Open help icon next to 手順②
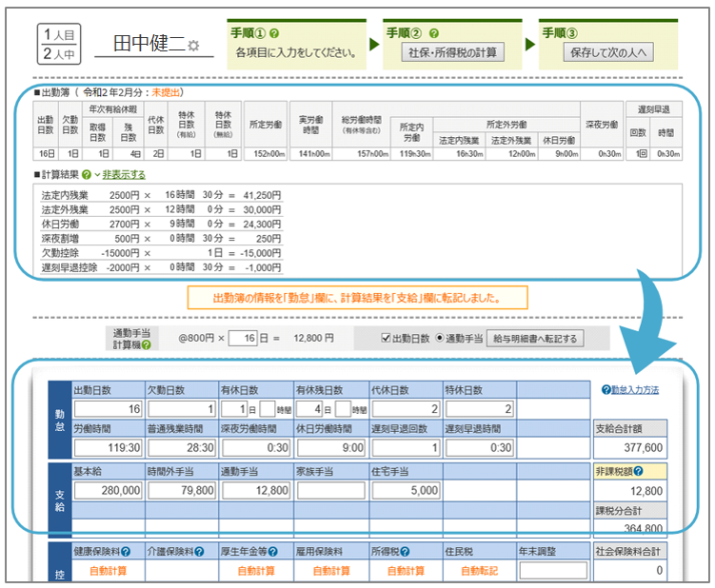The width and height of the screenshot is (715, 588). [435, 32]
